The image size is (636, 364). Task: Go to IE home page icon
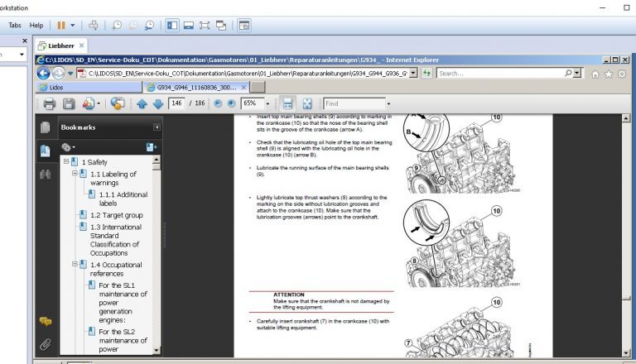(595, 74)
